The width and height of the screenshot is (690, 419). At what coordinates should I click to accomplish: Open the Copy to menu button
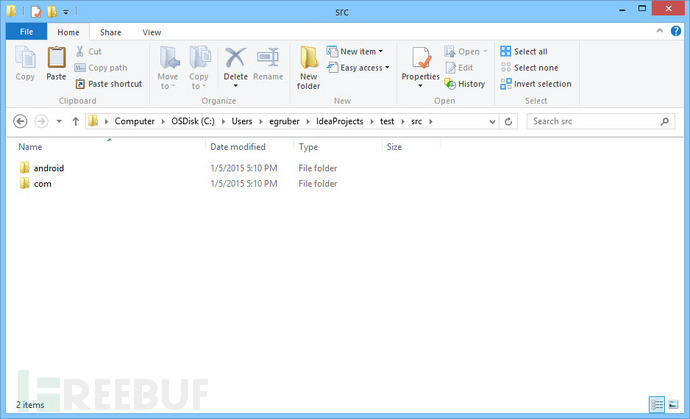199,68
